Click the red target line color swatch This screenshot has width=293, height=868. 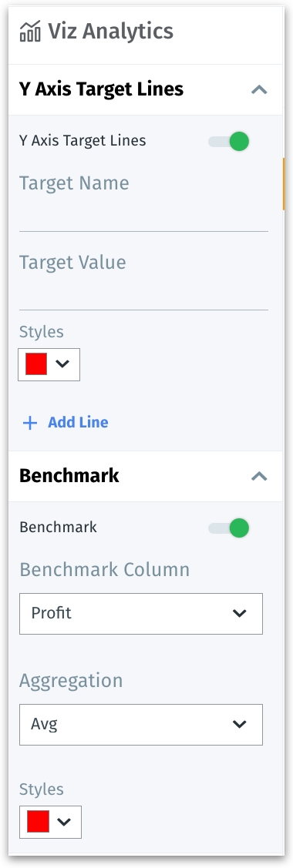(x=36, y=364)
